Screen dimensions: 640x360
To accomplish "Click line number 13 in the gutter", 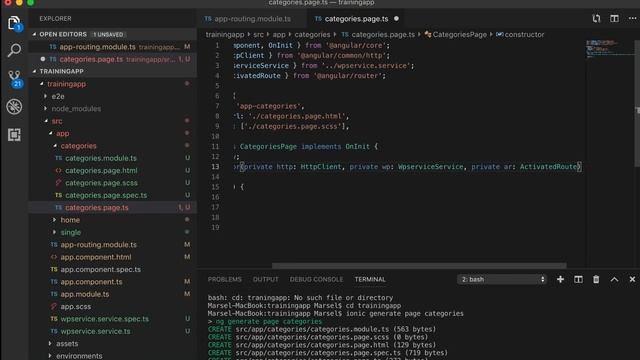I will point(215,167).
